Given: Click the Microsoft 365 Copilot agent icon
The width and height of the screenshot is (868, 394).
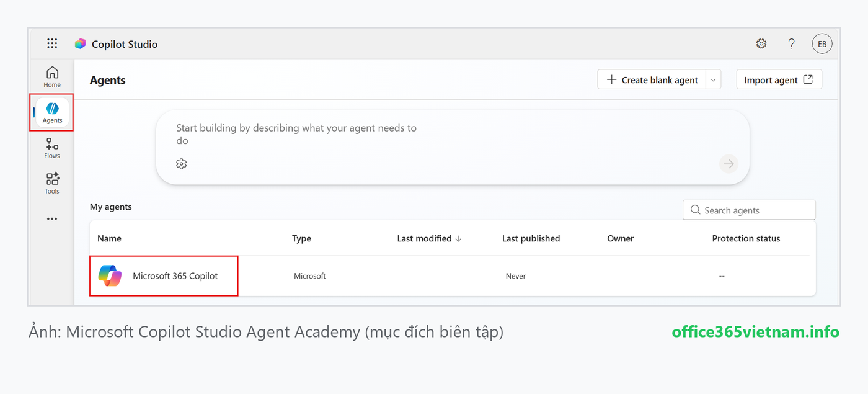Looking at the screenshot, I should tap(110, 275).
